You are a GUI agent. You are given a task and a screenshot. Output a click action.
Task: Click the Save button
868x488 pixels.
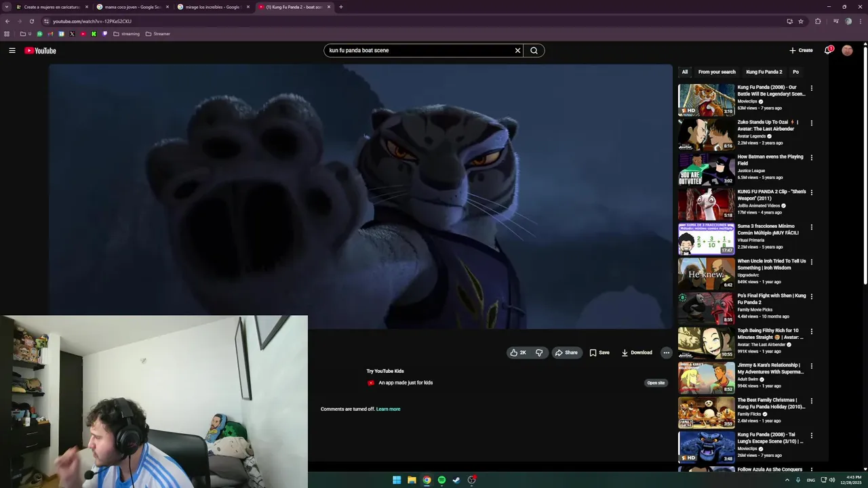[x=599, y=352]
